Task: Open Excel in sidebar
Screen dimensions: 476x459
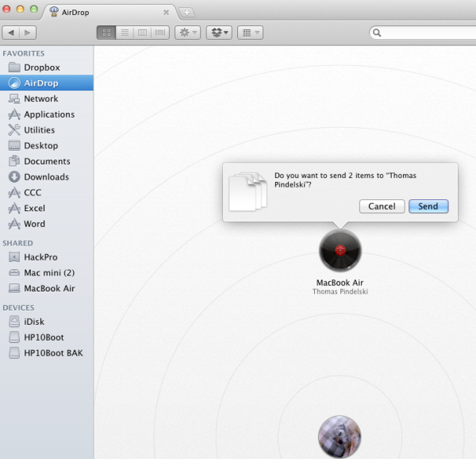Action: pos(47,208)
